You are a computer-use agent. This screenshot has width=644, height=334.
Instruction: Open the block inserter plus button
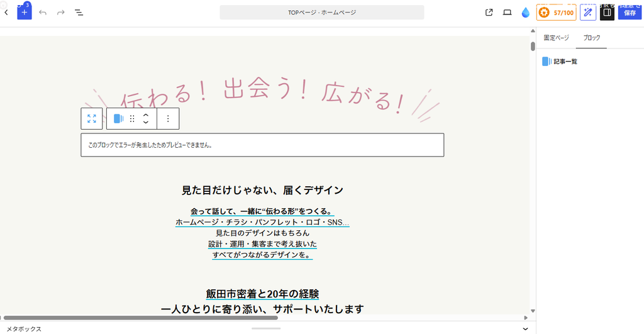pos(25,13)
